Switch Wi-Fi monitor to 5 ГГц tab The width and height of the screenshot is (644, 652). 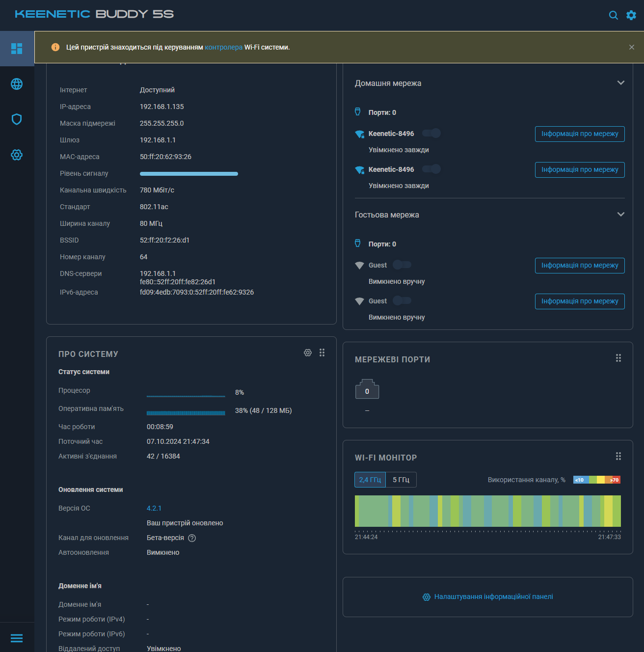(401, 480)
